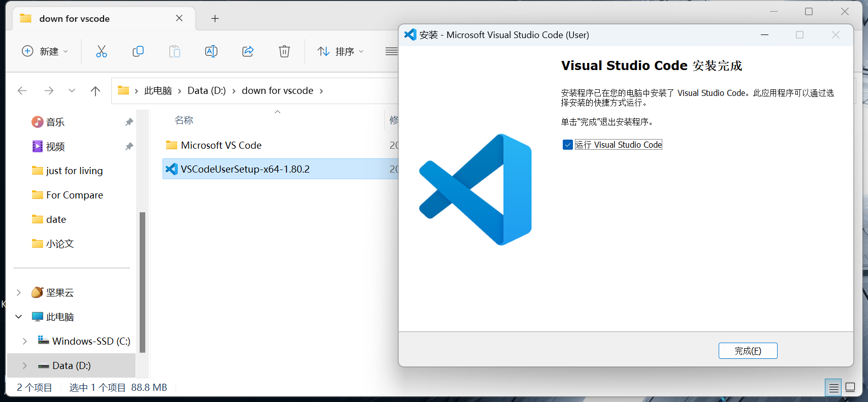Open the 排序 (Sort) dropdown menu
868x402 pixels.
340,51
